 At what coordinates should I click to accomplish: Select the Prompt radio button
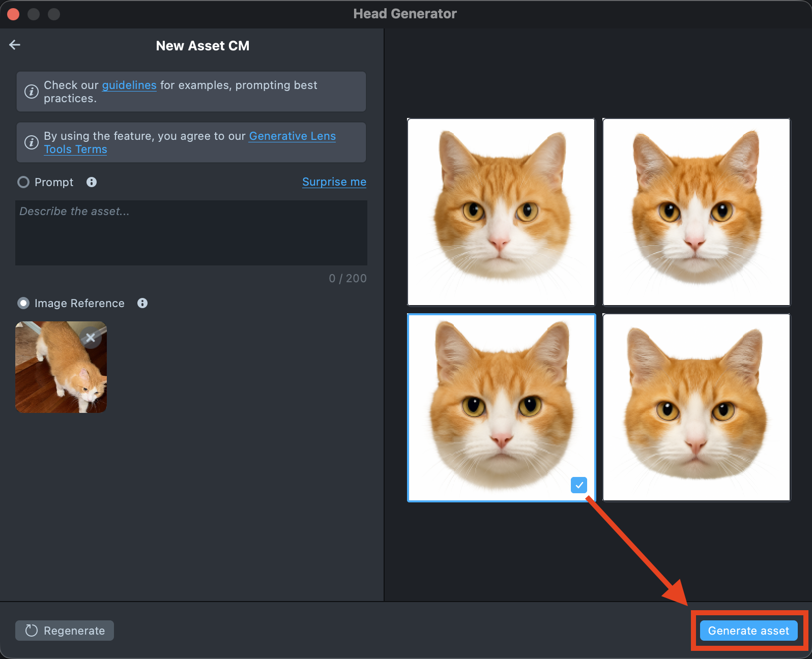pos(23,182)
